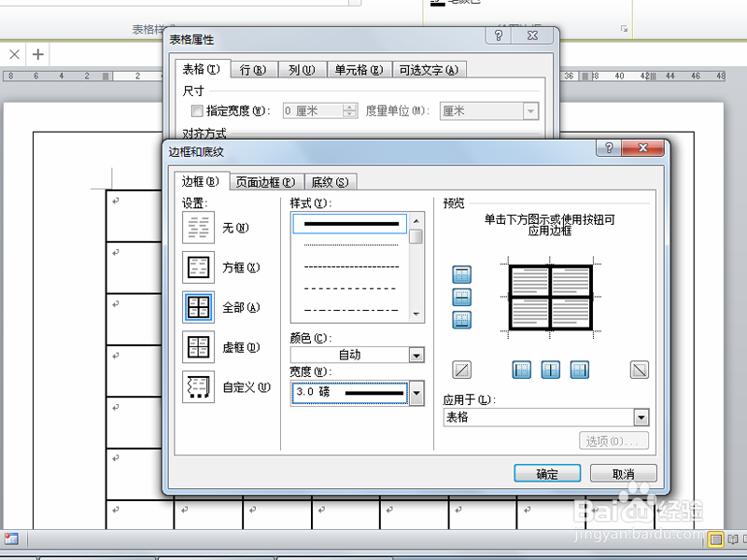Toggle the top border button in preview

tap(461, 274)
